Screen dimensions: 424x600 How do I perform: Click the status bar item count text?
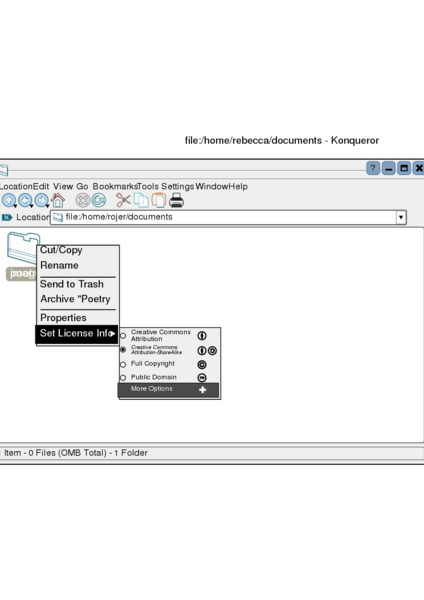[76, 453]
